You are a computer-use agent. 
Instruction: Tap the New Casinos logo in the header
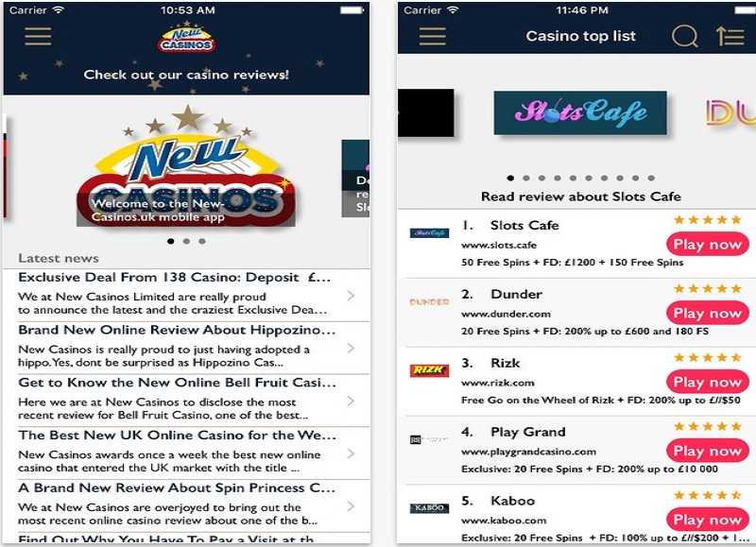186,38
